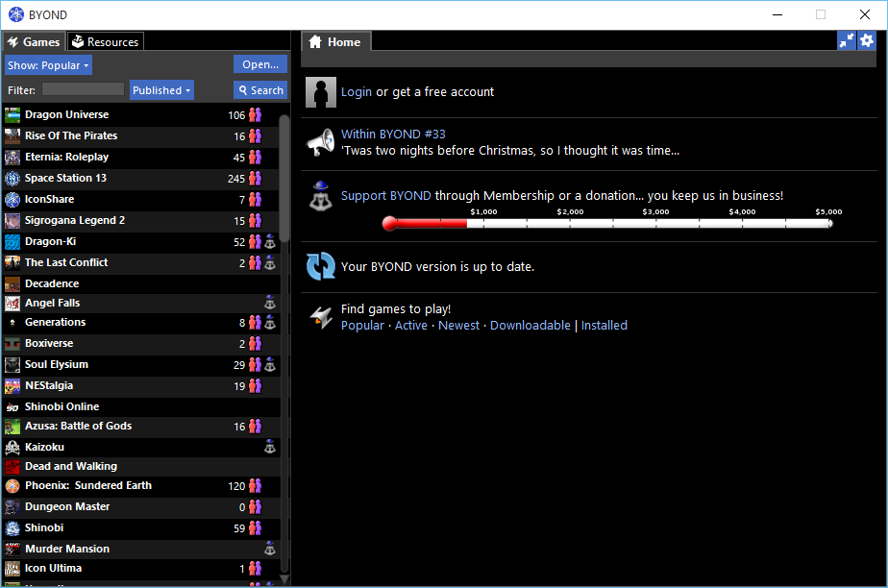This screenshot has width=888, height=588.
Task: Click the member badge on Murder Mansion row
Action: pos(270,549)
